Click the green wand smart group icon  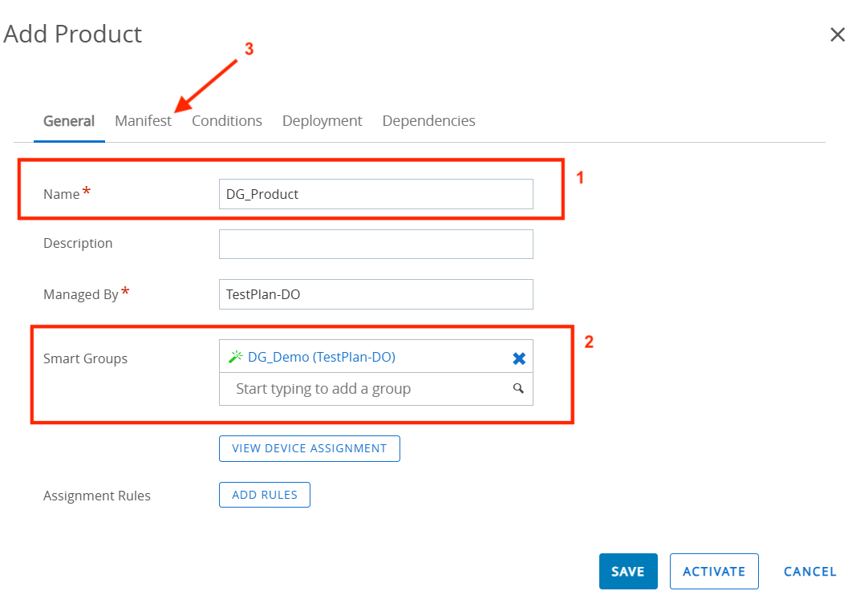click(x=235, y=358)
